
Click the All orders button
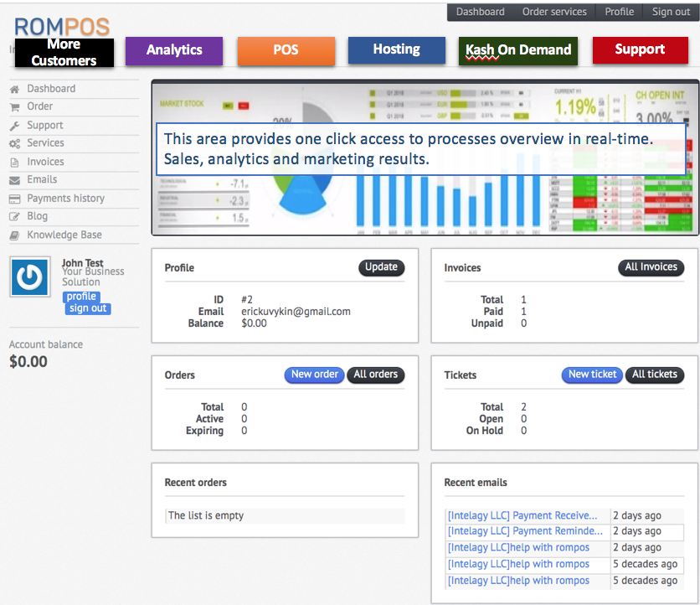[x=375, y=375]
